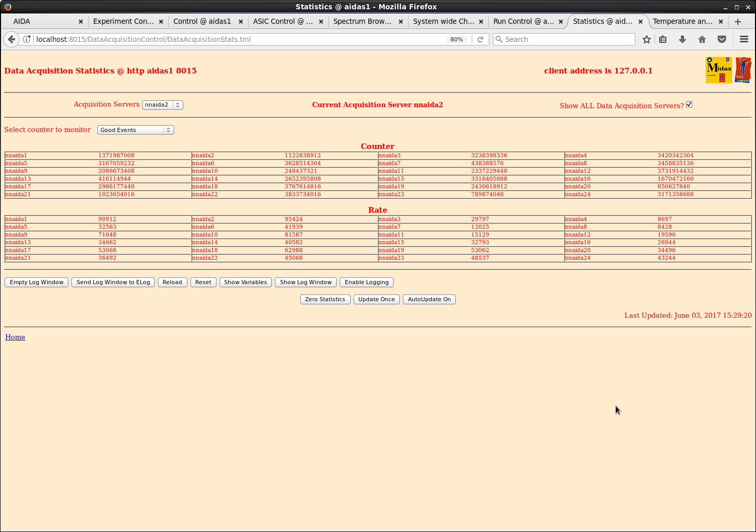Go to the Firefox home page icon
Image resolution: width=756 pixels, height=532 pixels.
pyautogui.click(x=702, y=39)
